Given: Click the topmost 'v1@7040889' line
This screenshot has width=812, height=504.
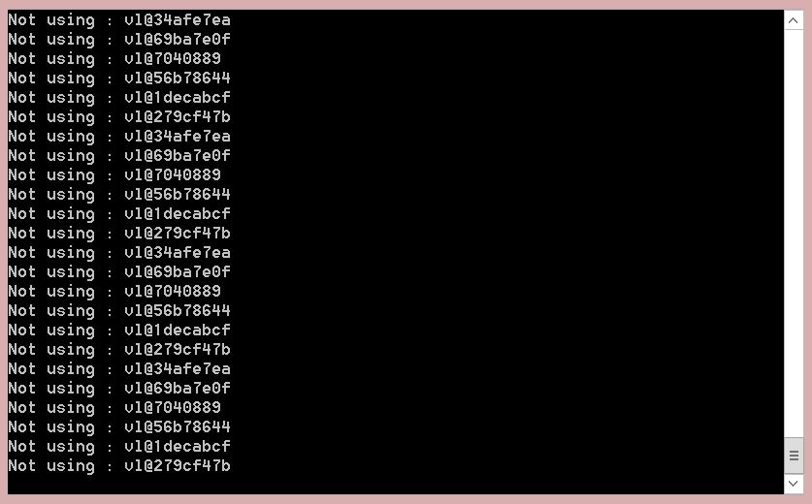Looking at the screenshot, I should 114,59.
